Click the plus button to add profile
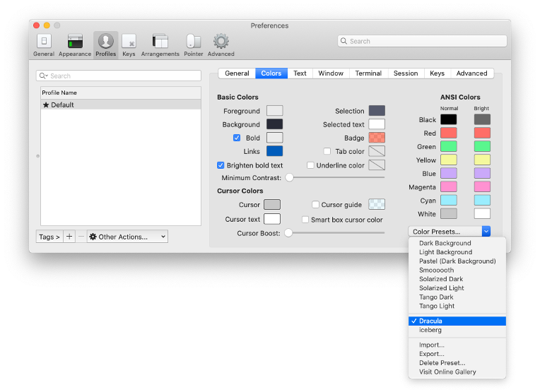Image resolution: width=540 pixels, height=392 pixels. pyautogui.click(x=69, y=237)
